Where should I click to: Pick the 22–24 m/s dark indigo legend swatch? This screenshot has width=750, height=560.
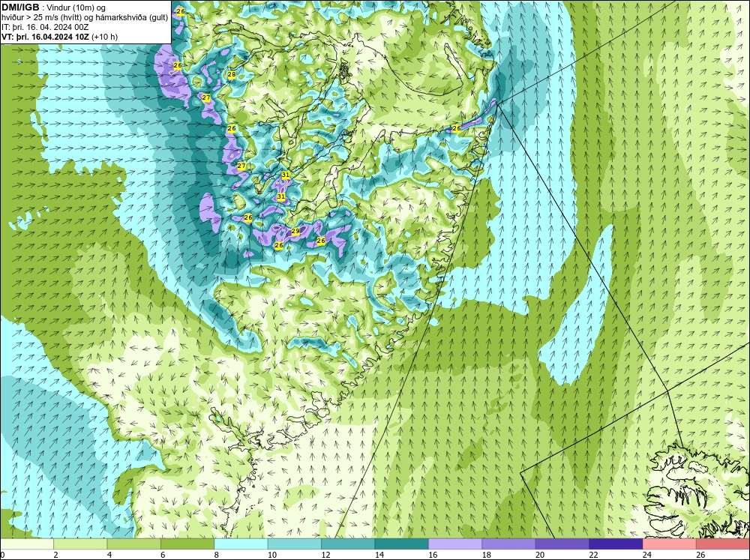tap(616, 544)
